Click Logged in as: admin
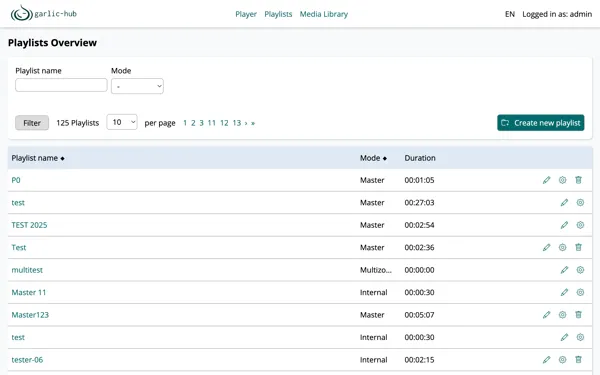The image size is (600, 375). click(557, 14)
